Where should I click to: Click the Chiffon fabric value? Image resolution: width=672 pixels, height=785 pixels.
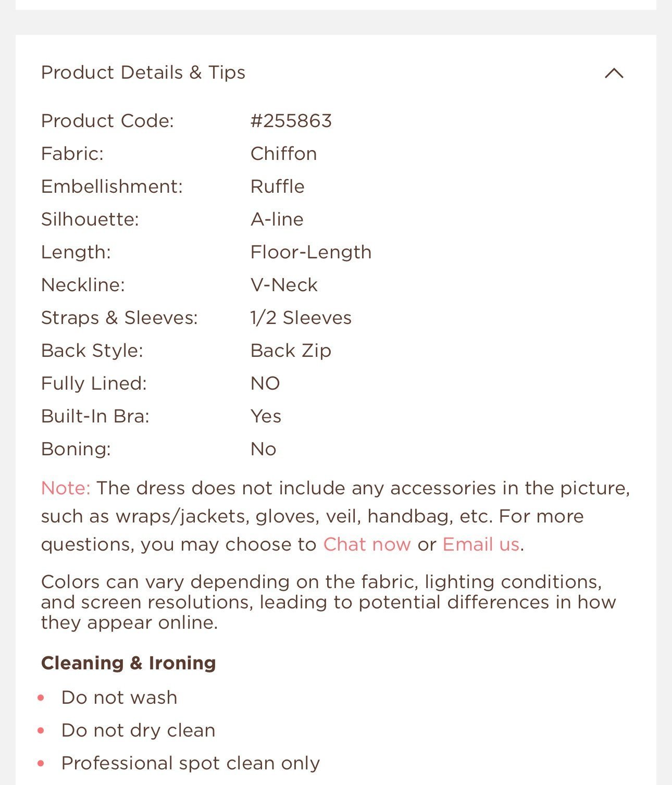(283, 154)
